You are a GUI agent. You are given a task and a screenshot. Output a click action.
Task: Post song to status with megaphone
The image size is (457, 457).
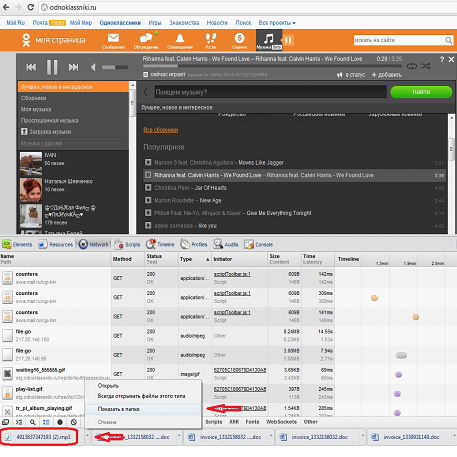pyautogui.click(x=351, y=75)
